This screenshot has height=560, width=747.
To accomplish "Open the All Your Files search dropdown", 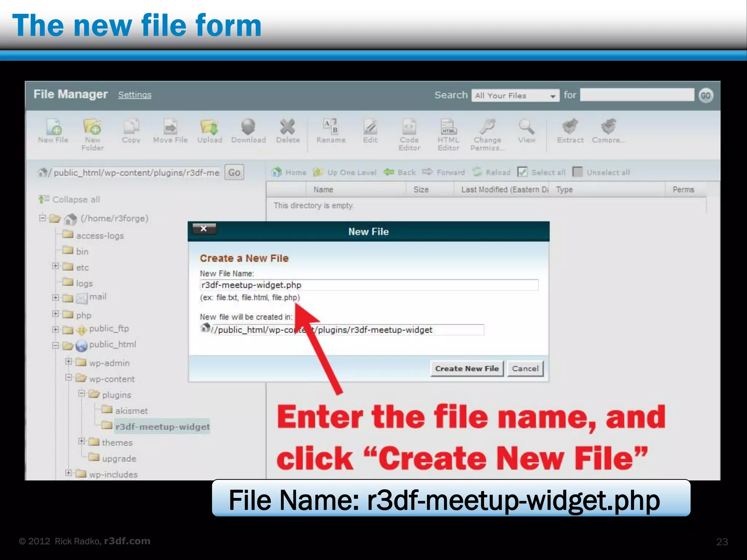I will 515,96.
